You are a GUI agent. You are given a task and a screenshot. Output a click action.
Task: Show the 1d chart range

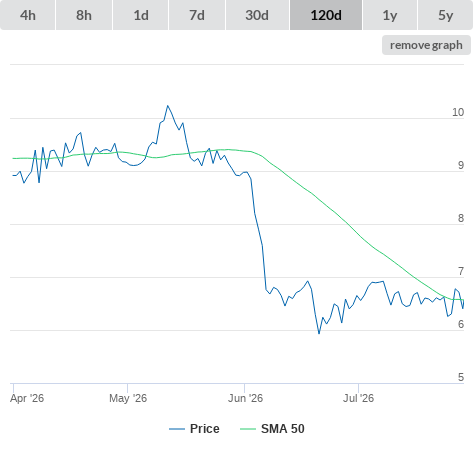pyautogui.click(x=141, y=15)
